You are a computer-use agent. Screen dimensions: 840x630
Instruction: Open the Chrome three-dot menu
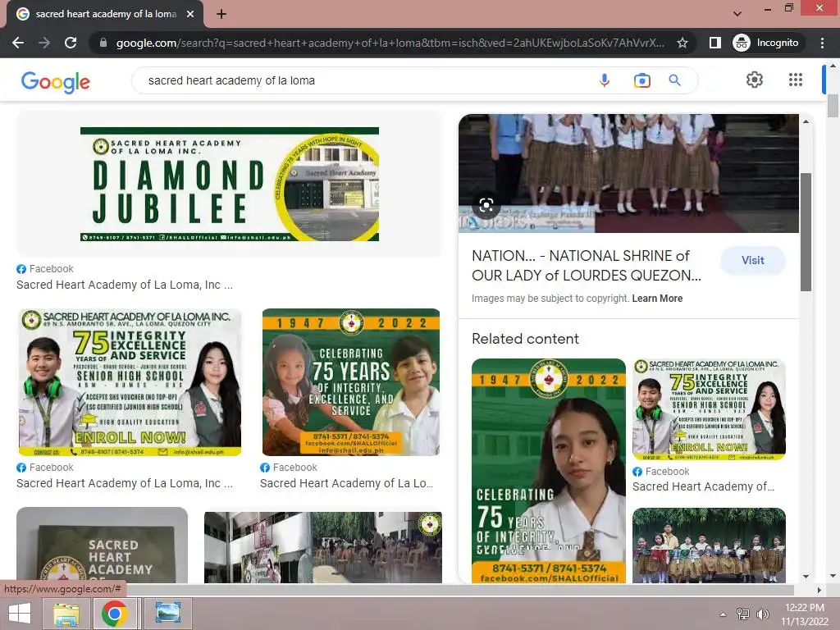pyautogui.click(x=822, y=43)
